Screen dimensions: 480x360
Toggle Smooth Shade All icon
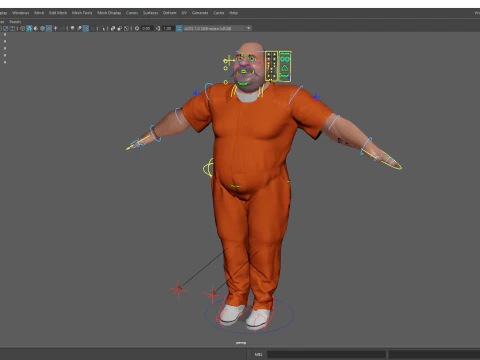tap(29, 28)
